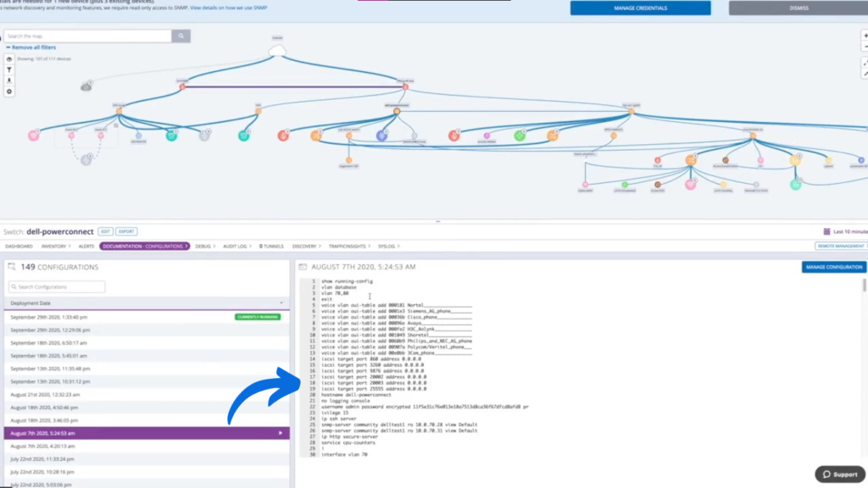This screenshot has width=868, height=488.
Task: Click the 'ip ssh server' config line
Action: pyautogui.click(x=339, y=419)
